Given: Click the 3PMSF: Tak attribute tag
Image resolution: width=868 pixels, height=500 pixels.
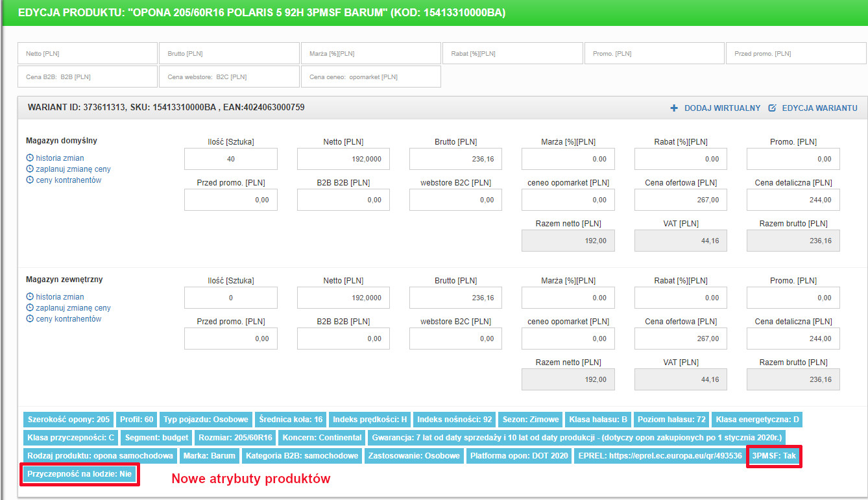Looking at the screenshot, I should (773, 456).
